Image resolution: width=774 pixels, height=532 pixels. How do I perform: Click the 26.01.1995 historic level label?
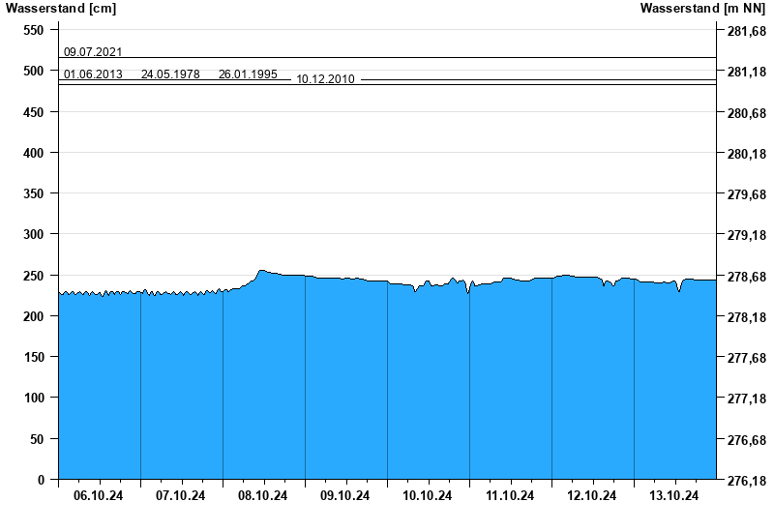point(248,74)
